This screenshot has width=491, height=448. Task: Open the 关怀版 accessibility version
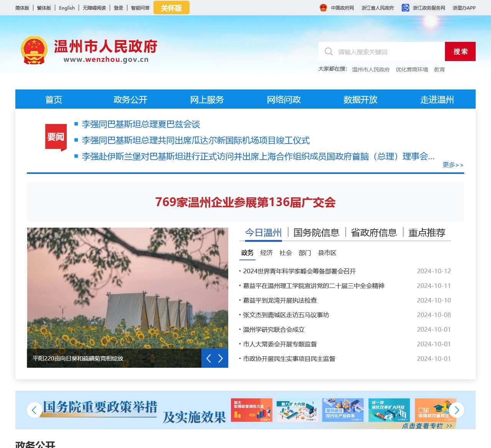pos(171,8)
